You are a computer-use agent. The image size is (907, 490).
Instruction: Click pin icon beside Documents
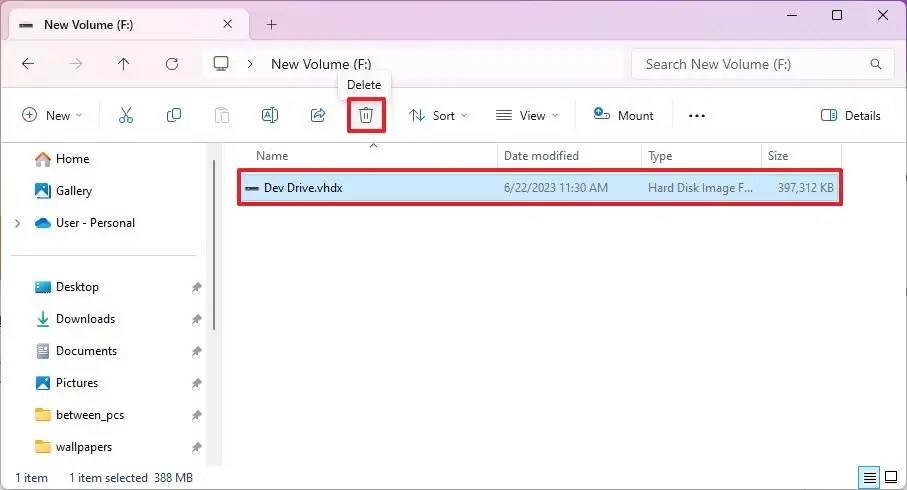click(x=197, y=351)
